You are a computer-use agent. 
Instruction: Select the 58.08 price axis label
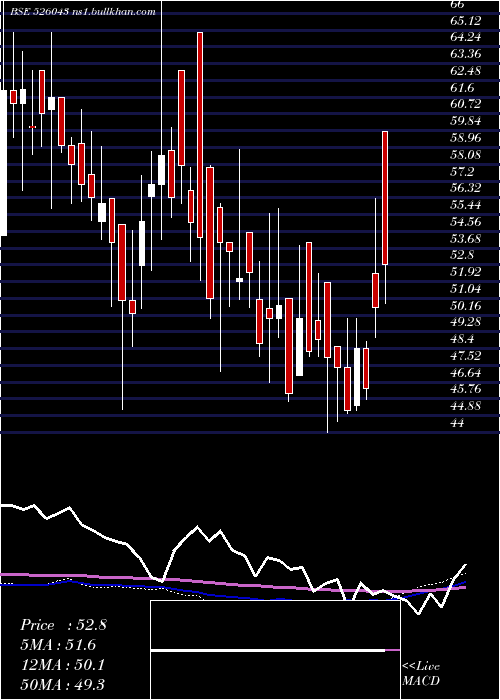point(466,155)
